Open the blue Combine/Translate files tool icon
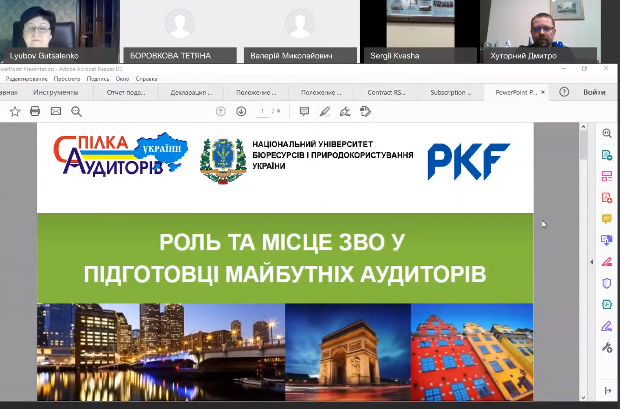The width and height of the screenshot is (620, 409). pos(607,240)
